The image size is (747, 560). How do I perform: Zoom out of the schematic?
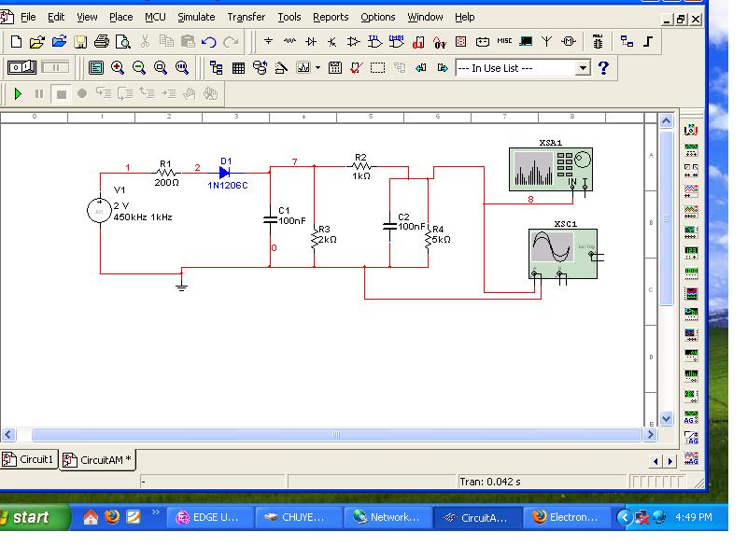click(x=138, y=67)
